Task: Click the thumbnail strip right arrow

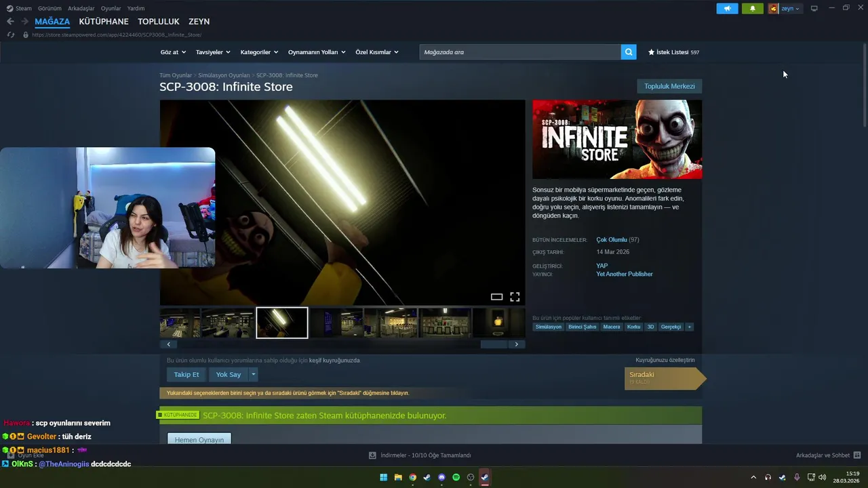Action: pos(517,344)
